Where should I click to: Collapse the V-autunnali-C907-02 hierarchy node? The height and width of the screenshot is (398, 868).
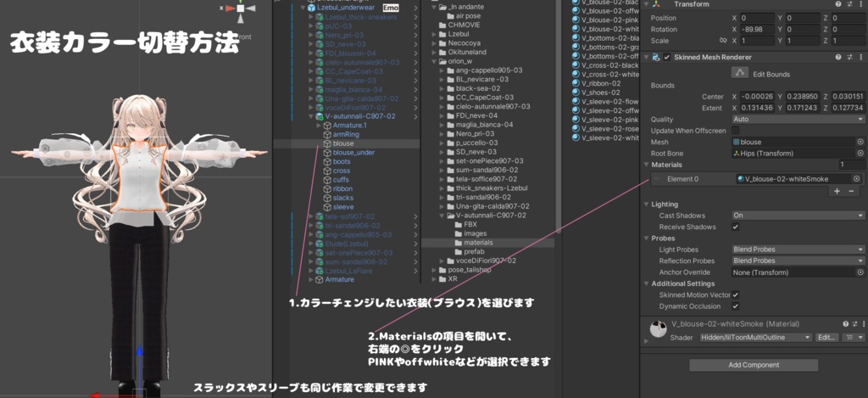coord(310,116)
